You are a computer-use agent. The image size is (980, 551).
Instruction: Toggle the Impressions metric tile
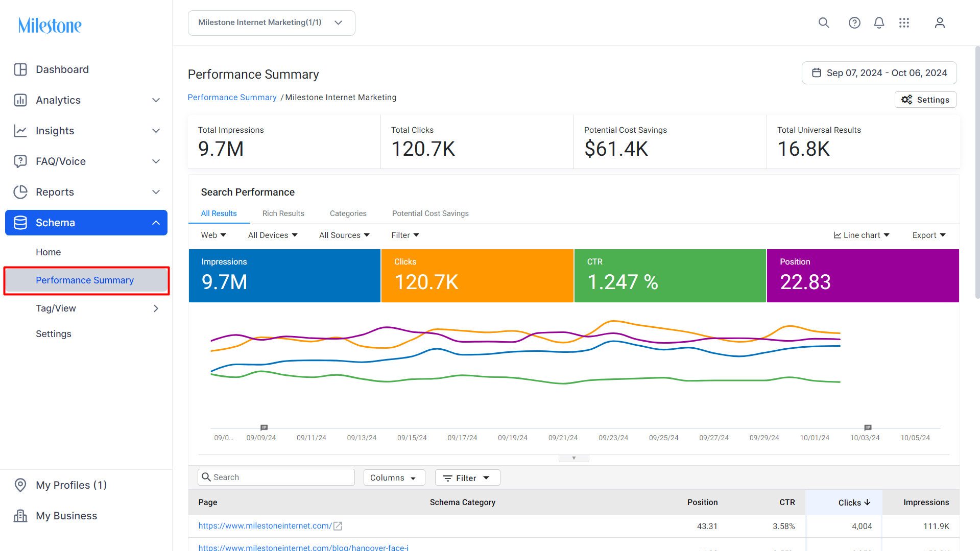pos(284,276)
